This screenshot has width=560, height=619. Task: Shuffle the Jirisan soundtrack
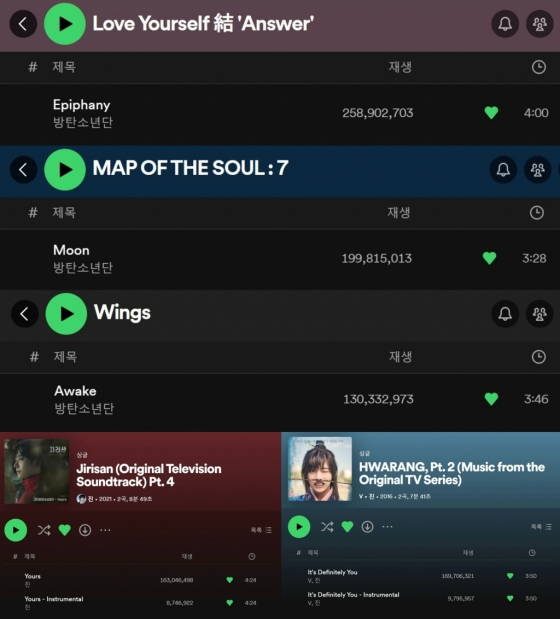coord(44,530)
